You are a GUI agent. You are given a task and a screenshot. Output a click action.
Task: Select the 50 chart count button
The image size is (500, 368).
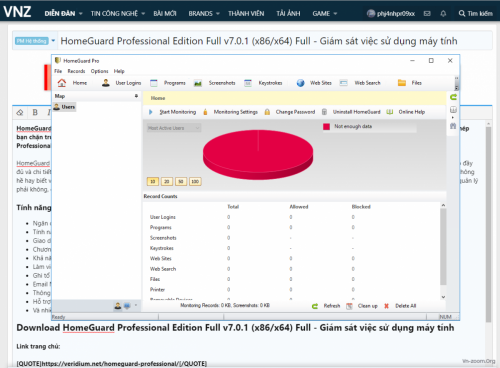(181, 182)
